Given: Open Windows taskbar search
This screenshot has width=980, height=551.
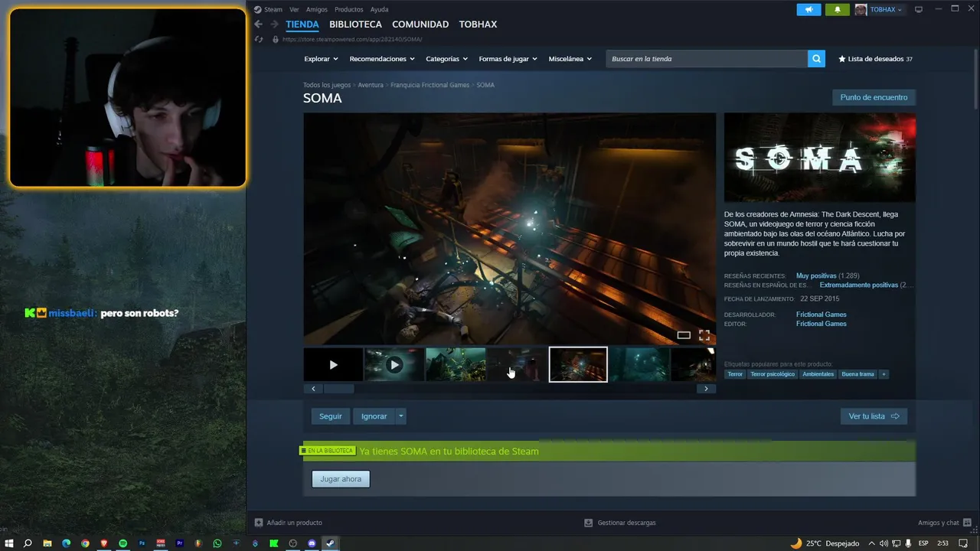Looking at the screenshot, I should pos(28,543).
